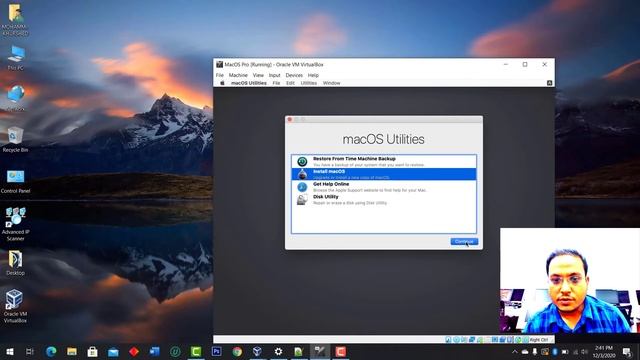640x360 pixels.
Task: Open the Windows notification center icon
Action: click(x=627, y=351)
